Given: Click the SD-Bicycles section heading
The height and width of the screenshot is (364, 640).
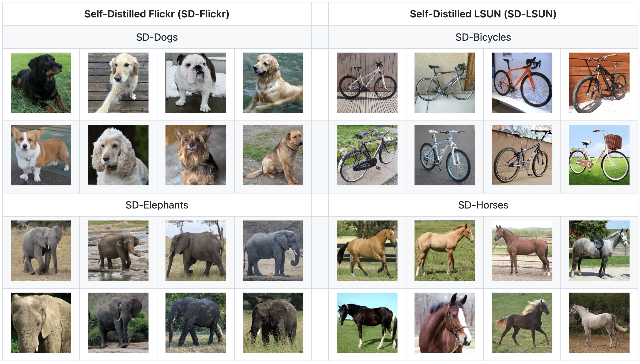Looking at the screenshot, I should 483,37.
